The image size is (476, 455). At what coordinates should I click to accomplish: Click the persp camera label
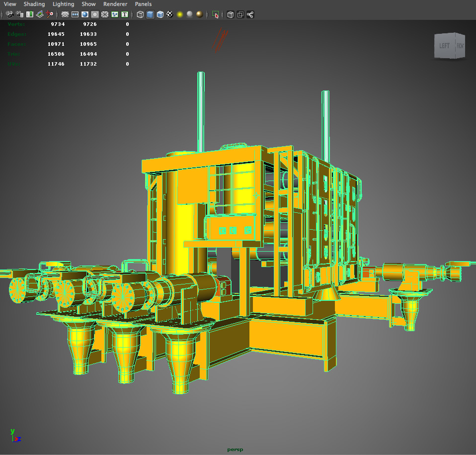pyautogui.click(x=236, y=449)
